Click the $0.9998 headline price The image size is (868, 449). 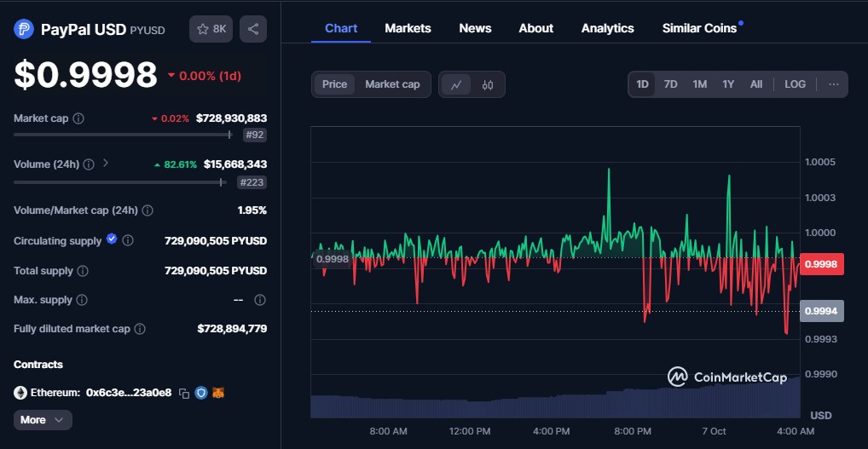(86, 75)
